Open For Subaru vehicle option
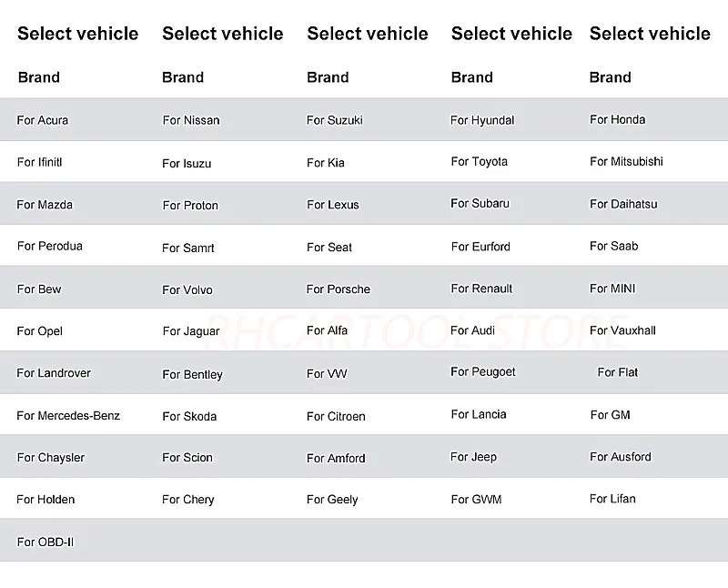This screenshot has height=588, width=728. point(480,204)
